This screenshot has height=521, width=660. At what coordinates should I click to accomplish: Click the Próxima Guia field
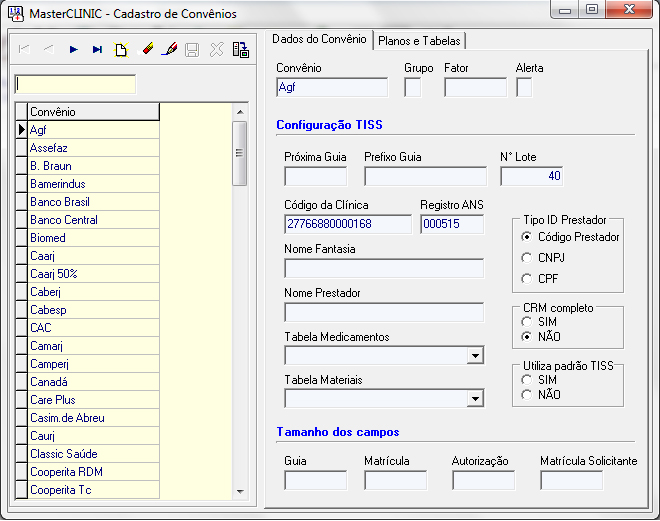coord(316,176)
